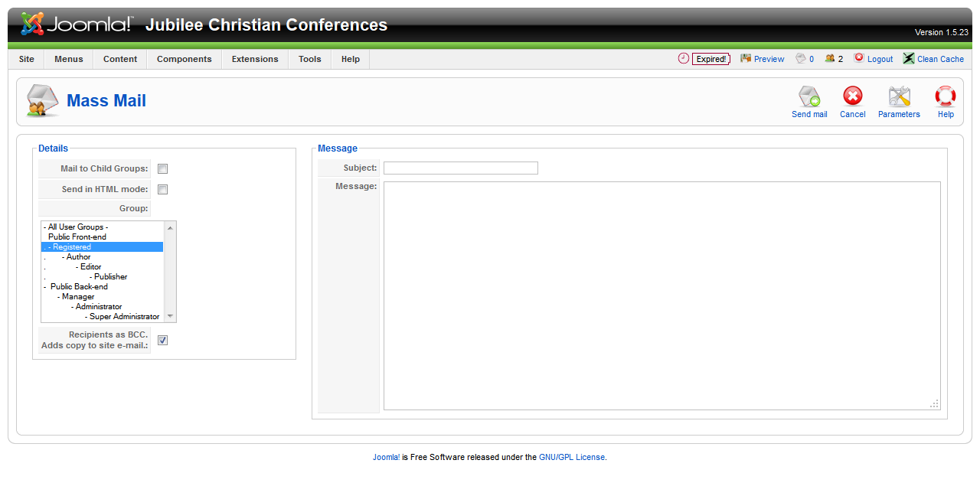980x496 pixels.
Task: Click the message area resize handle
Action: click(x=935, y=404)
